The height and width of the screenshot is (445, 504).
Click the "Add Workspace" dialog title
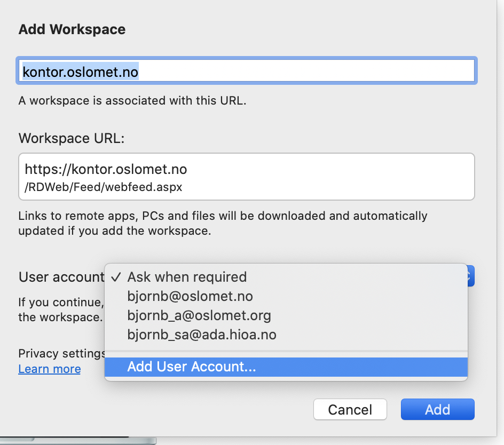(x=72, y=29)
